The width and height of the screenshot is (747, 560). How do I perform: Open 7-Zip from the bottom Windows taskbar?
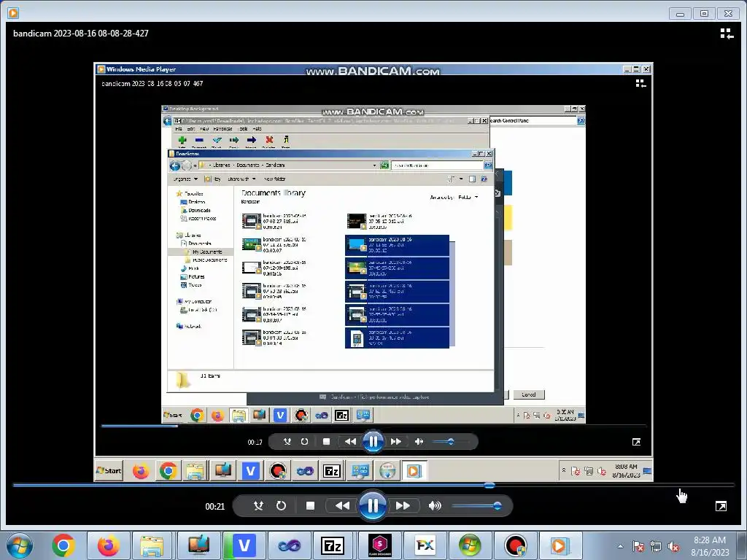(333, 545)
